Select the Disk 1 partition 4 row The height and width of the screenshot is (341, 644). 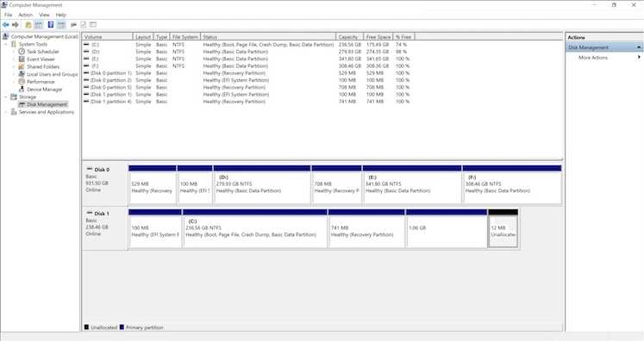pos(248,102)
